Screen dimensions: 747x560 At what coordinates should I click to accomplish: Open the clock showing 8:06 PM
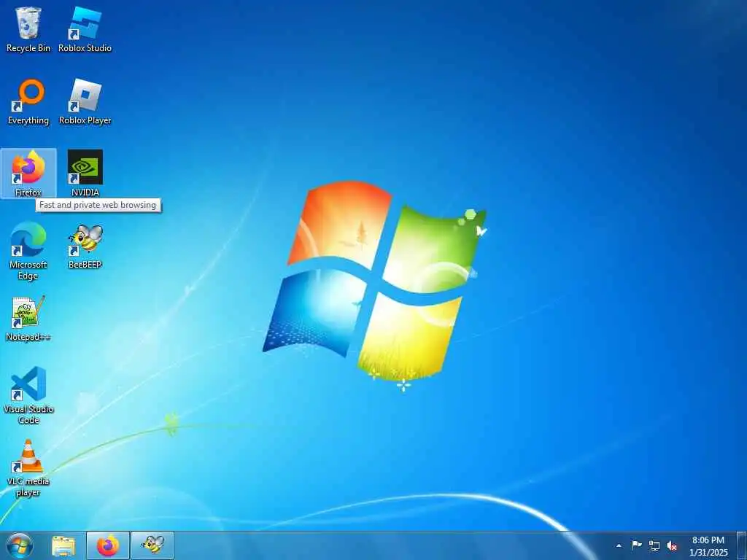(708, 546)
